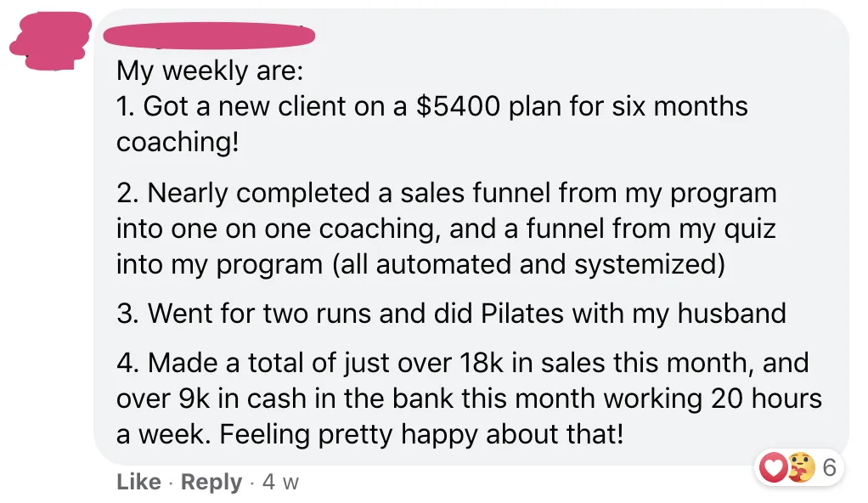Open the 4 w timestamp link
868x503 pixels.
(x=280, y=482)
